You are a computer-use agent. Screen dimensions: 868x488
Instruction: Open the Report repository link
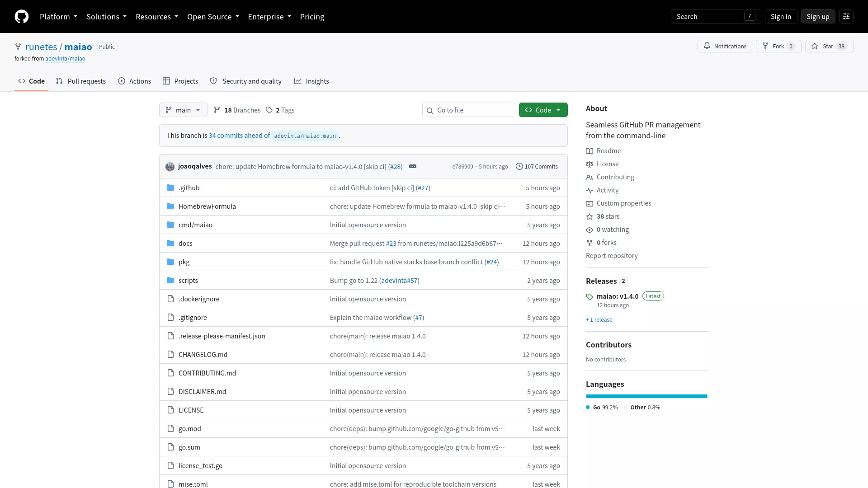tap(612, 256)
